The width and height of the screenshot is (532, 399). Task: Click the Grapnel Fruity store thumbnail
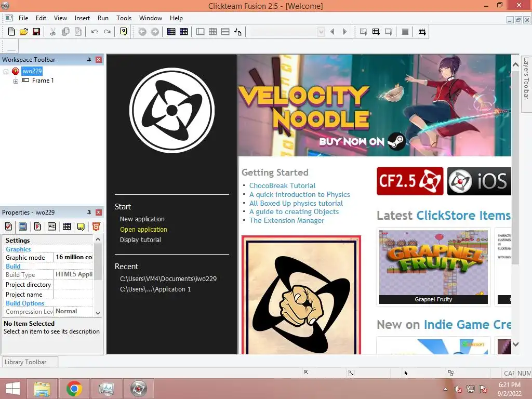433,267
